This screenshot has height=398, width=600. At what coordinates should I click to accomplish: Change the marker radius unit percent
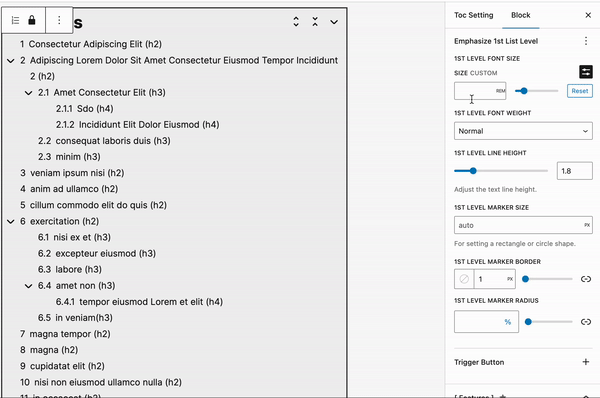(x=508, y=322)
